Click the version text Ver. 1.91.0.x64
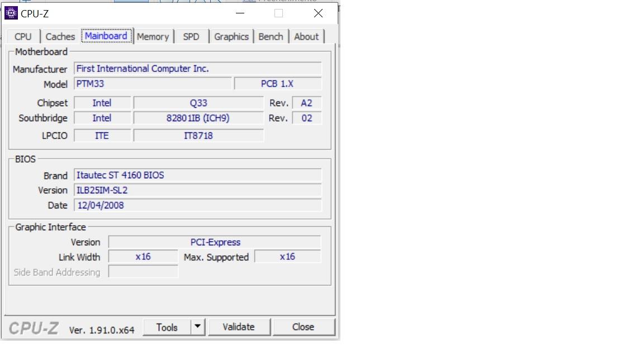The height and width of the screenshot is (362, 644). 102,330
